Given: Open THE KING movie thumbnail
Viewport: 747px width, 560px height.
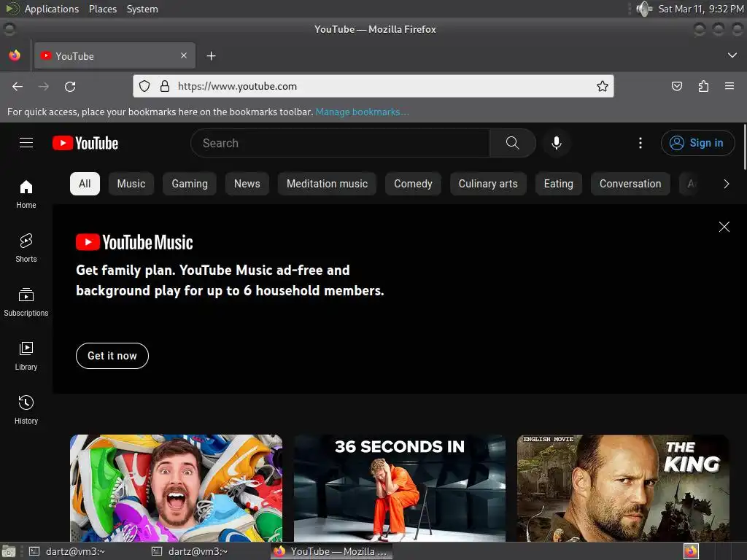Looking at the screenshot, I should pos(623,488).
